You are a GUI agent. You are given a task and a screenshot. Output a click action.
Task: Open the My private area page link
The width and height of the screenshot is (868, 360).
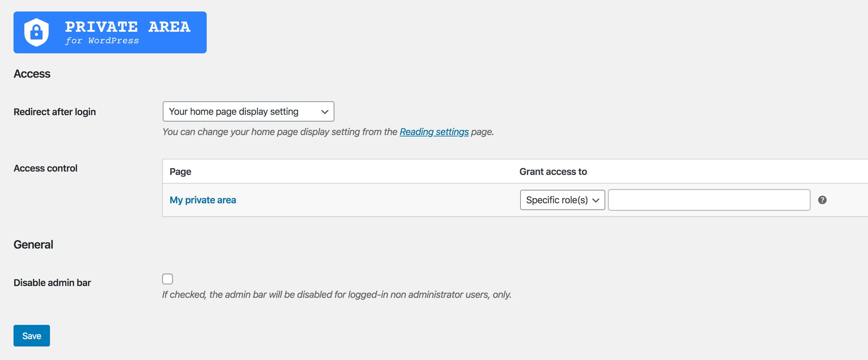203,200
